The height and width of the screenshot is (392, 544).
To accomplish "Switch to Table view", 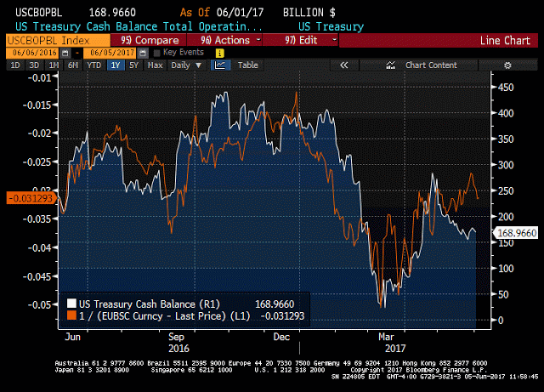I will tap(247, 65).
